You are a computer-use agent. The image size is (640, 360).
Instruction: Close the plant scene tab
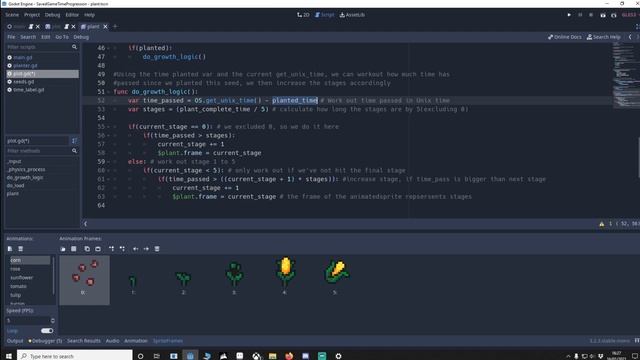(x=105, y=27)
